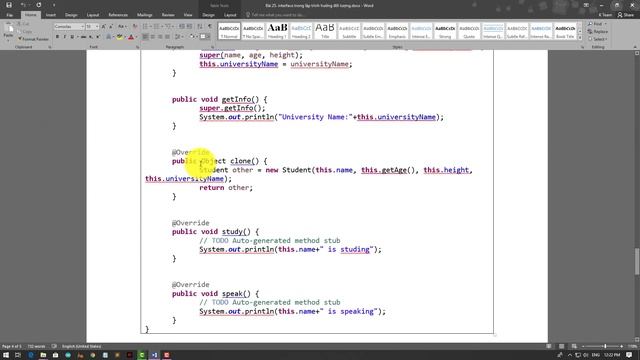Open File Explorer from the taskbar
Image resolution: width=640 pixels, height=360 pixels.
(x=43, y=355)
